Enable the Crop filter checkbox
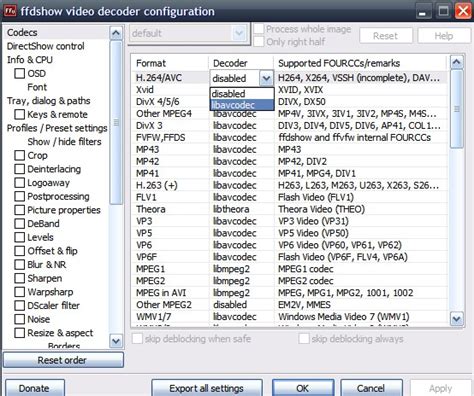The height and width of the screenshot is (396, 474). (20, 155)
